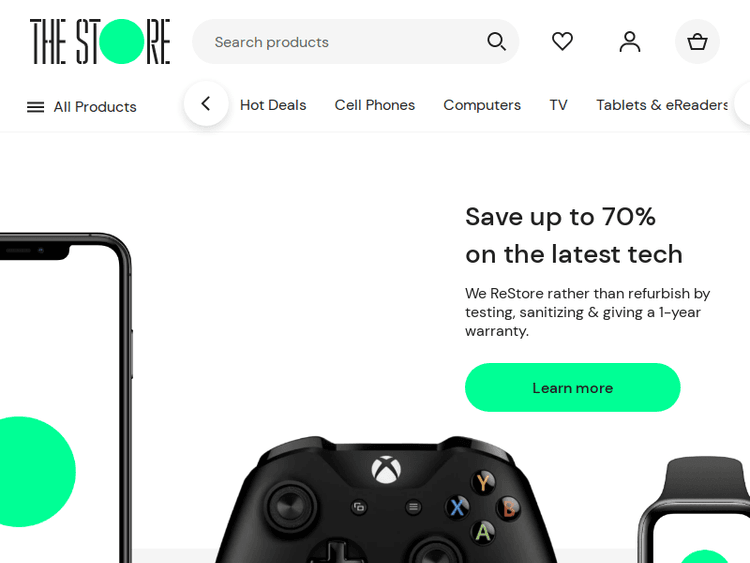Open the wishlist heart icon

562,41
